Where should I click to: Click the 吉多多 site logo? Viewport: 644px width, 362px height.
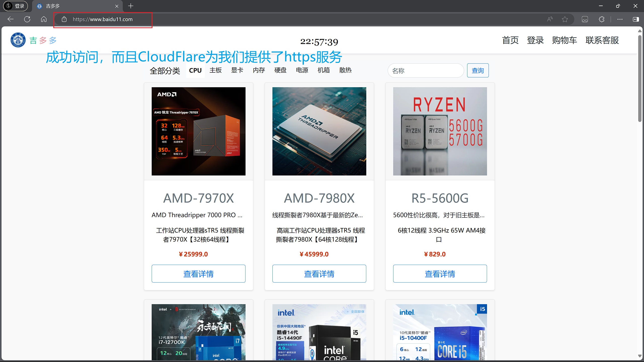(x=18, y=40)
